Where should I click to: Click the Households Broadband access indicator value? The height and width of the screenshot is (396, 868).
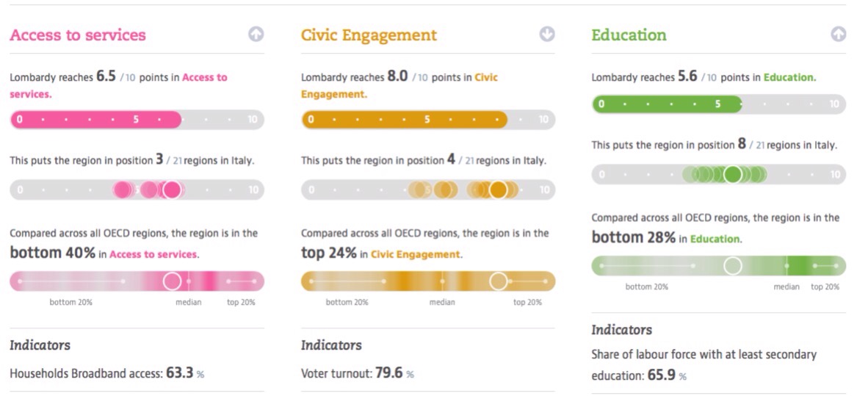179,373
